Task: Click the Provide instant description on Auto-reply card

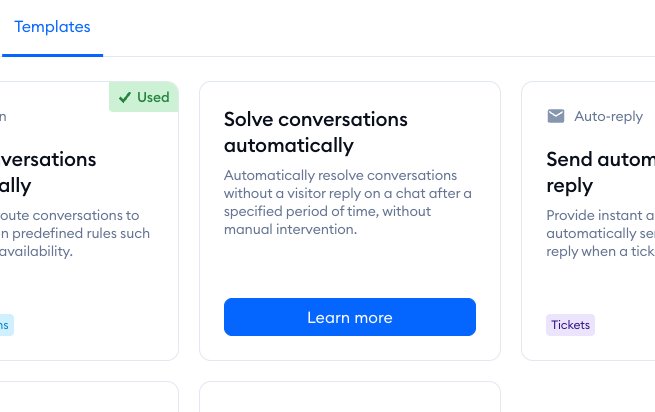Action: click(600, 233)
